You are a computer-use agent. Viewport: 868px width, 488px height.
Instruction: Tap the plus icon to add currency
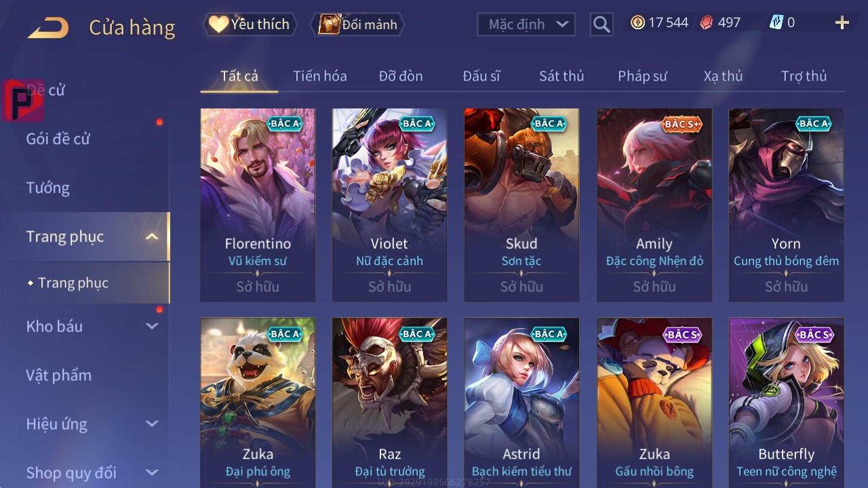842,23
